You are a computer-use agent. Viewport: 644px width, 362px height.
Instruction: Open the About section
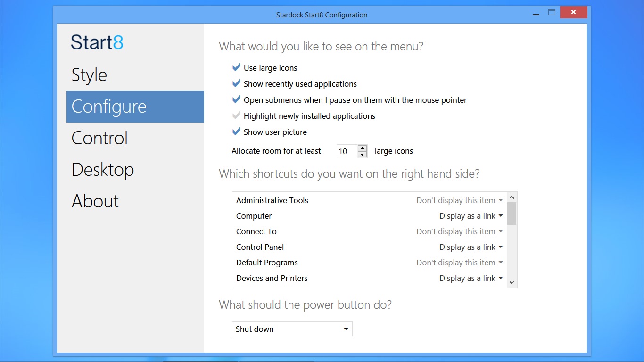[95, 201]
